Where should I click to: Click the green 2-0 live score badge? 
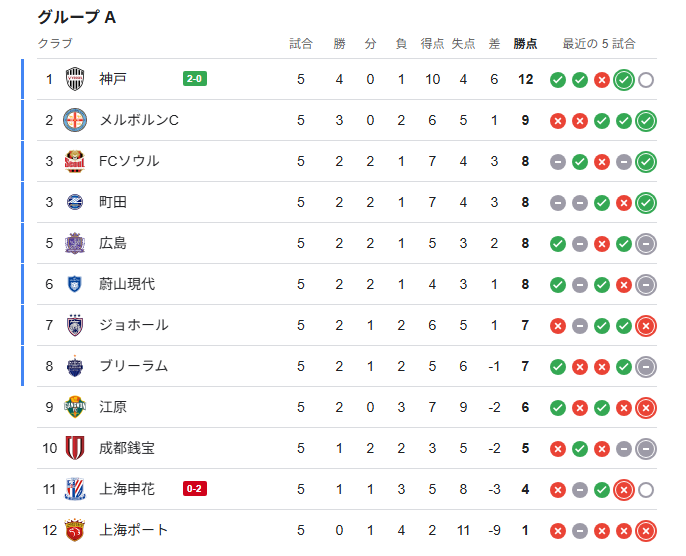tap(195, 79)
